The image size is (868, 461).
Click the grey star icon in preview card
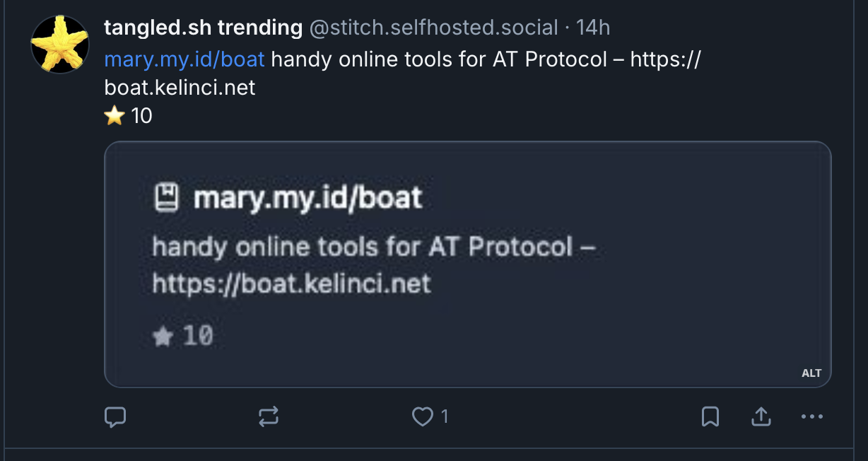(x=163, y=337)
